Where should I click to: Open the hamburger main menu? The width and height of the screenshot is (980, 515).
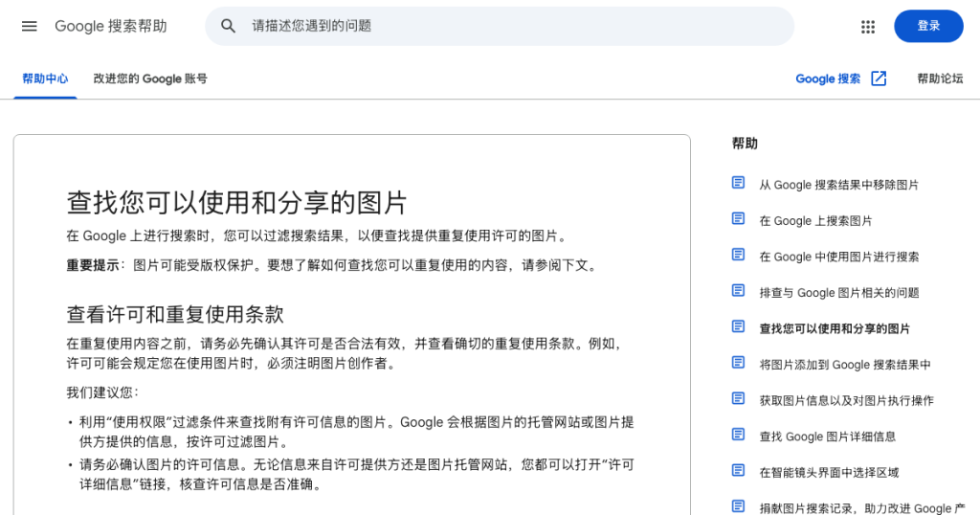coord(30,26)
